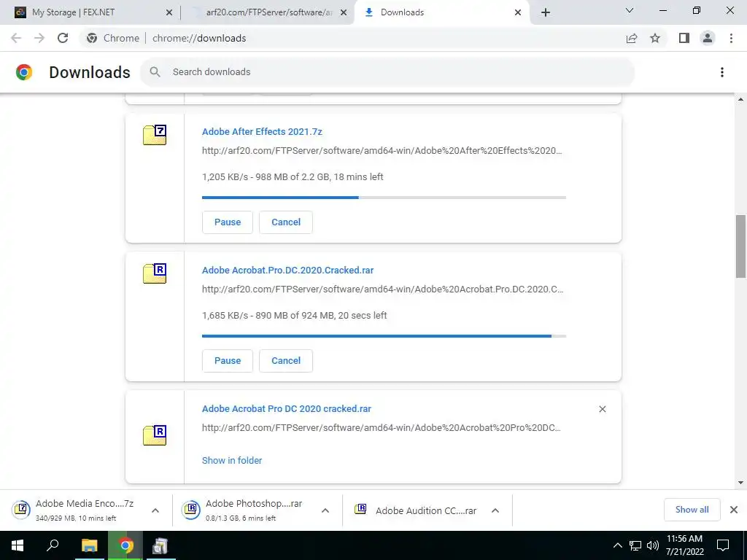The image size is (747, 560).
Task: Open the notification center icon
Action: [x=723, y=545]
